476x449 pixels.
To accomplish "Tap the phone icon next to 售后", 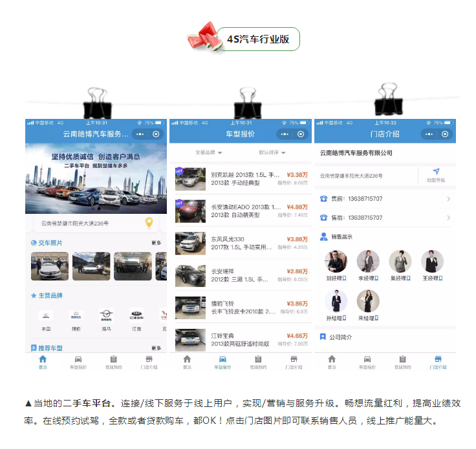I will (x=324, y=218).
